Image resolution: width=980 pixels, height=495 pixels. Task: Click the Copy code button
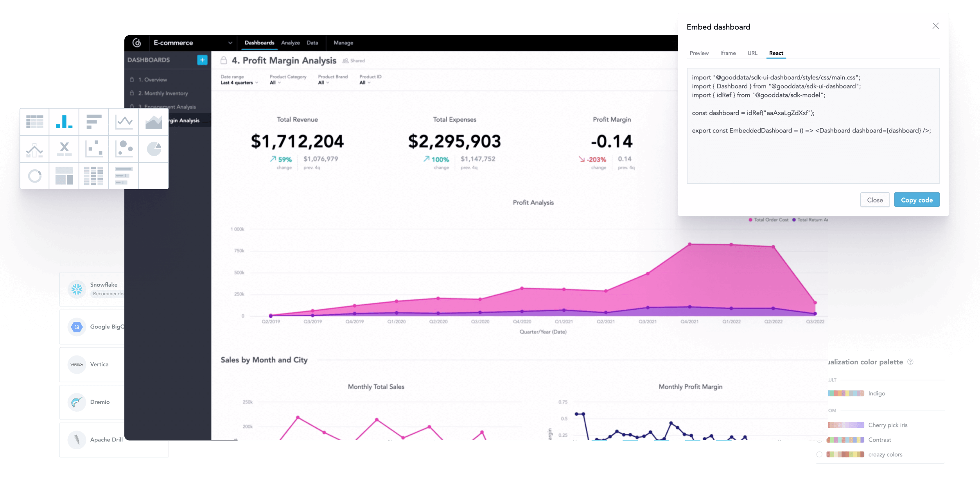pyautogui.click(x=917, y=200)
